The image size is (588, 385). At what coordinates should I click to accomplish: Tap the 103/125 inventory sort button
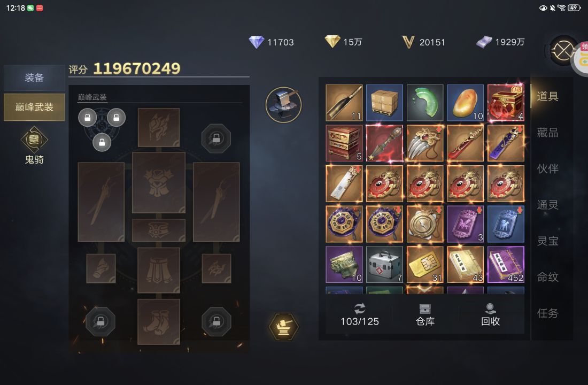(x=360, y=315)
